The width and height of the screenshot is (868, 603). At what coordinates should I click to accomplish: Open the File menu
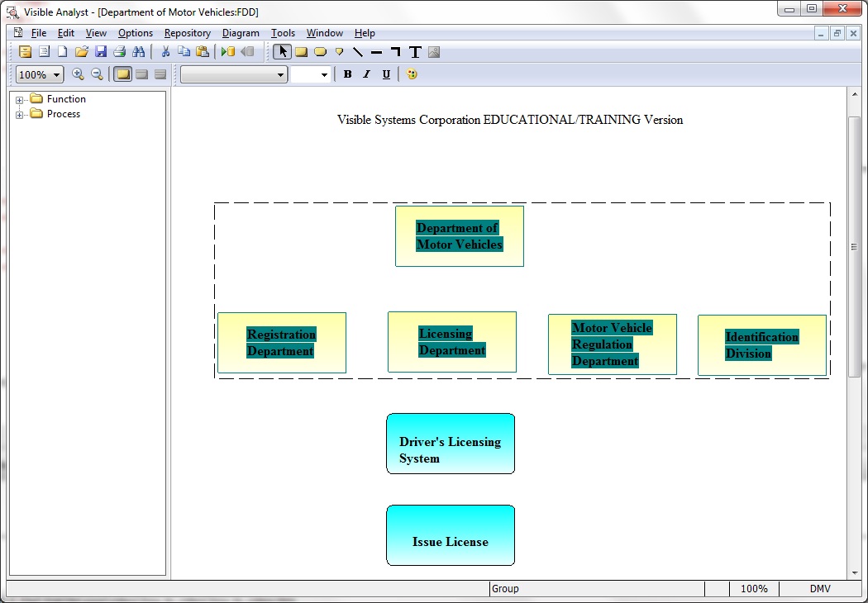39,33
